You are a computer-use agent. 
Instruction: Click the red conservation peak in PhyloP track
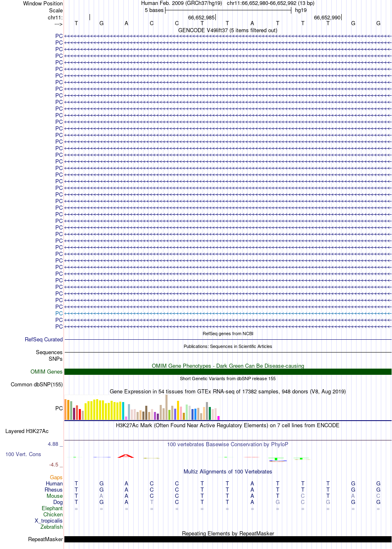[x=125, y=456]
